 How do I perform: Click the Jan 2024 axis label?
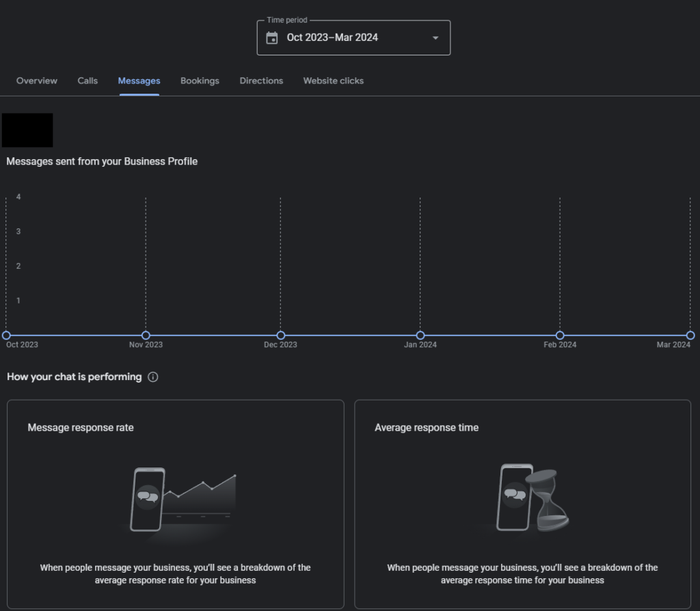(420, 344)
